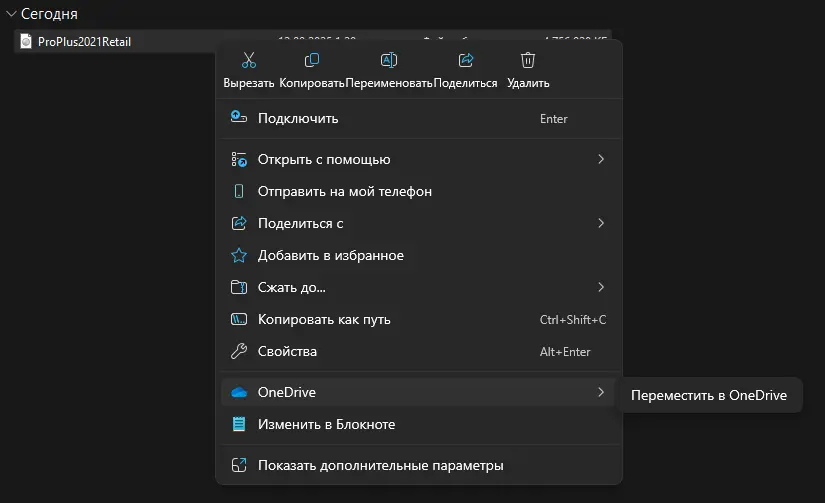Click the OneDrive cloud icon

pos(239,393)
